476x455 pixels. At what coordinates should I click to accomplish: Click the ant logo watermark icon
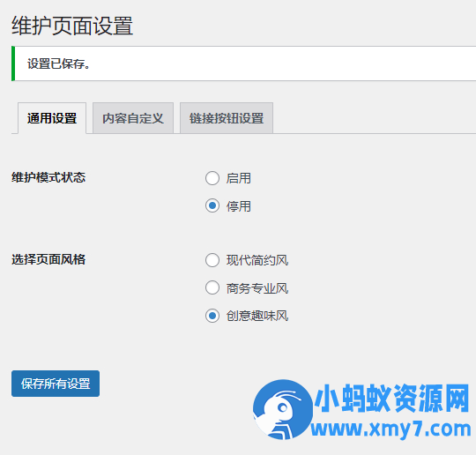point(283,409)
